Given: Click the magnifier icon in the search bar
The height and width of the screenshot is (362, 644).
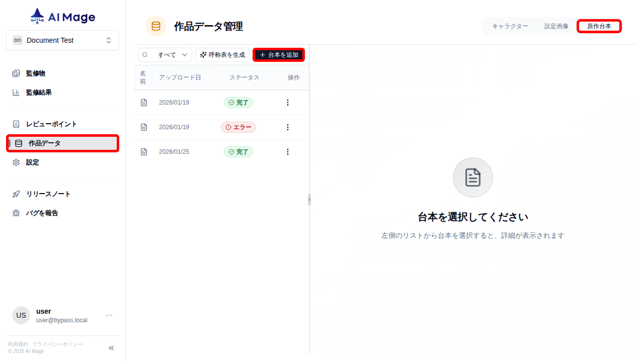Looking at the screenshot, I should 145,54.
